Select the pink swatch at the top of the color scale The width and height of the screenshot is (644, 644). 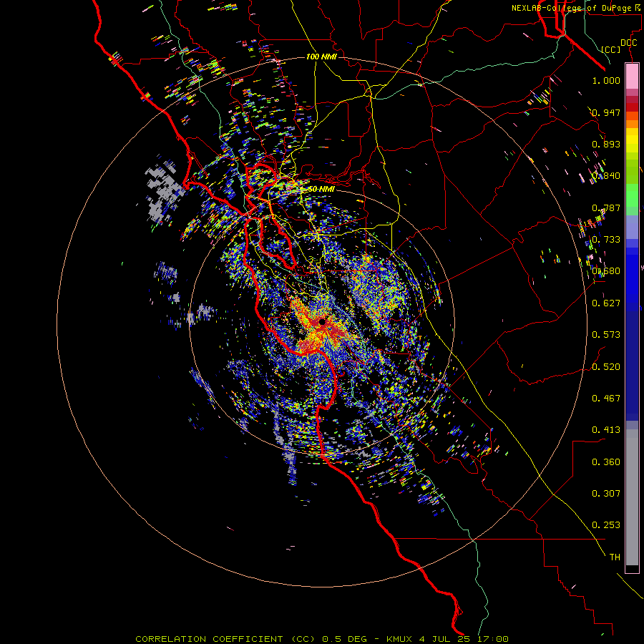[x=632, y=76]
